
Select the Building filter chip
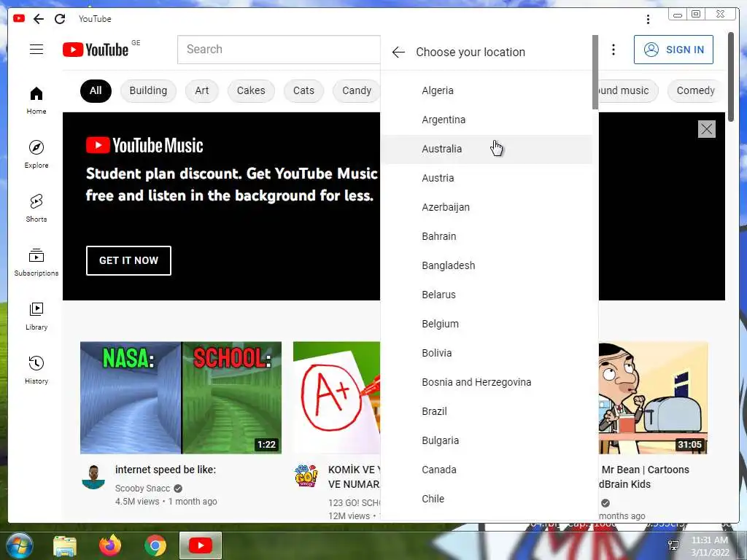click(148, 90)
